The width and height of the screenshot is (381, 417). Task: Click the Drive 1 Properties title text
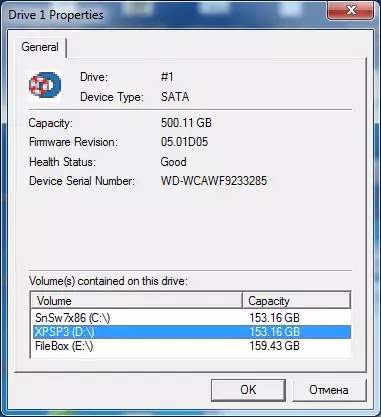tap(56, 15)
